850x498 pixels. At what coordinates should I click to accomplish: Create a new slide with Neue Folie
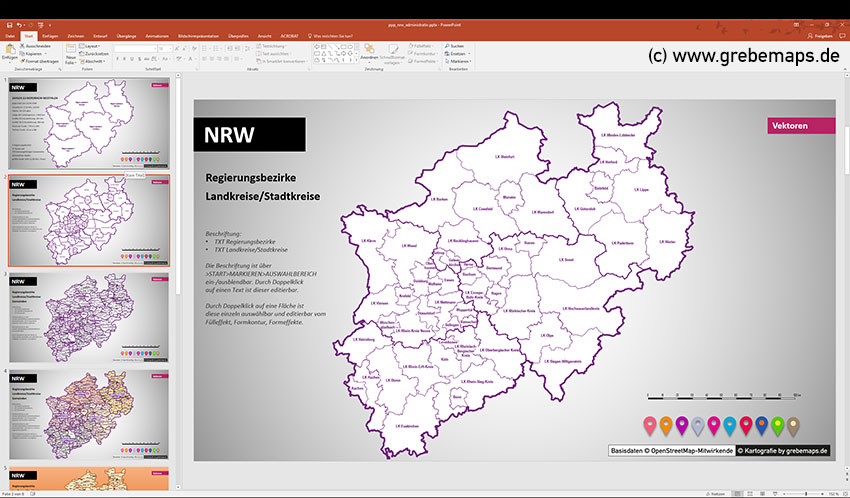click(x=71, y=52)
